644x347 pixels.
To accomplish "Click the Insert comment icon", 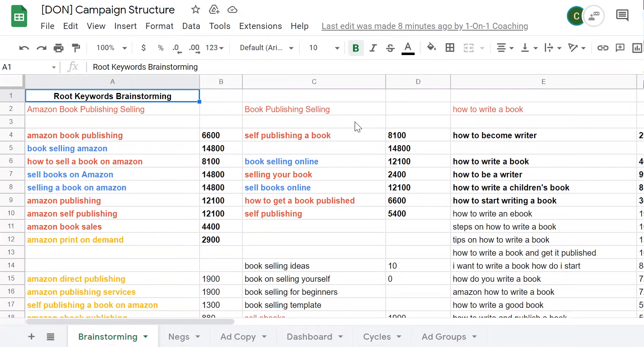I will coord(620,48).
